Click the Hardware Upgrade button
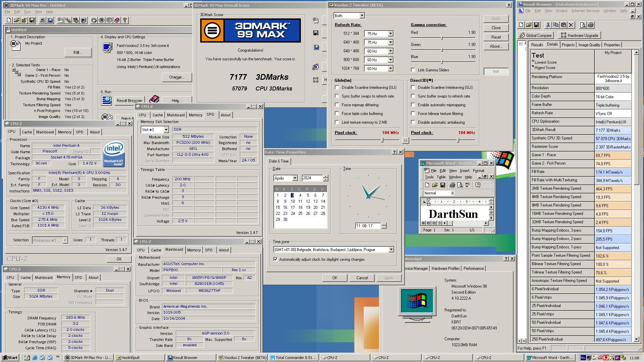 579,36
